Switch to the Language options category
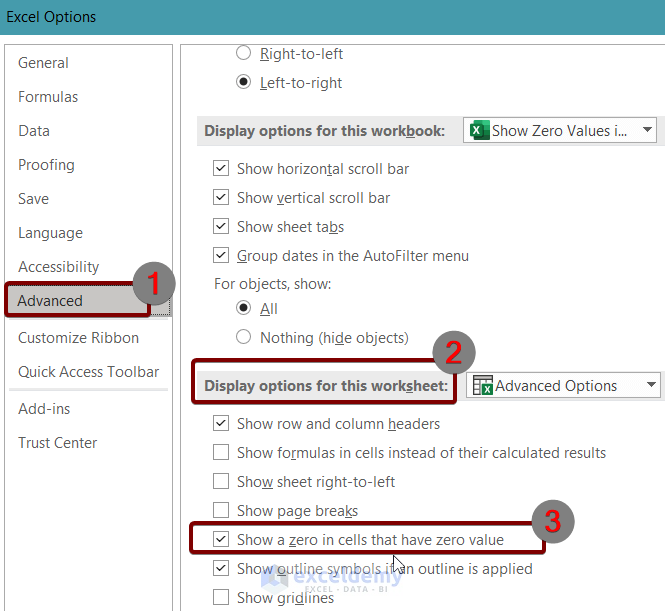Image resolution: width=665 pixels, height=611 pixels. point(50,232)
